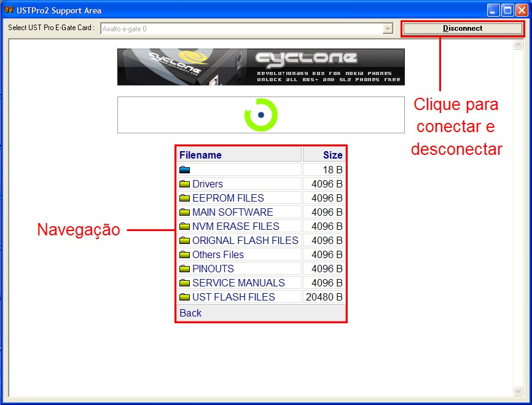Image resolution: width=532 pixels, height=405 pixels.
Task: Sort the list by the Filename header
Action: point(200,155)
